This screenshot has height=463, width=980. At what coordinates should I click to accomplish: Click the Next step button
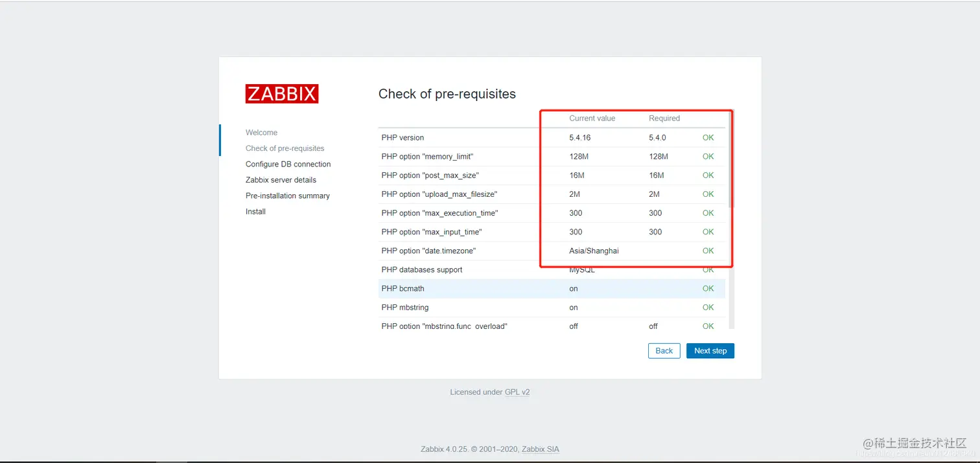coord(710,351)
